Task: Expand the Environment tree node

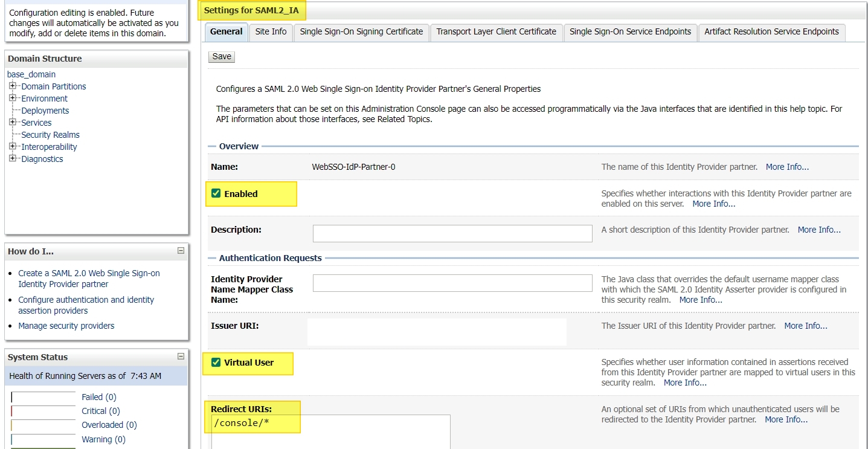Action: click(13, 98)
